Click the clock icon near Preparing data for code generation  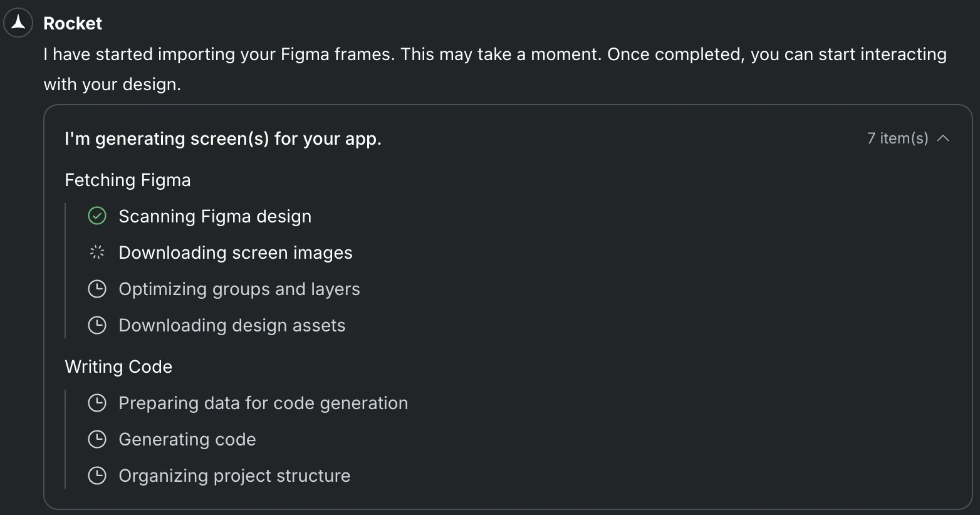click(97, 403)
